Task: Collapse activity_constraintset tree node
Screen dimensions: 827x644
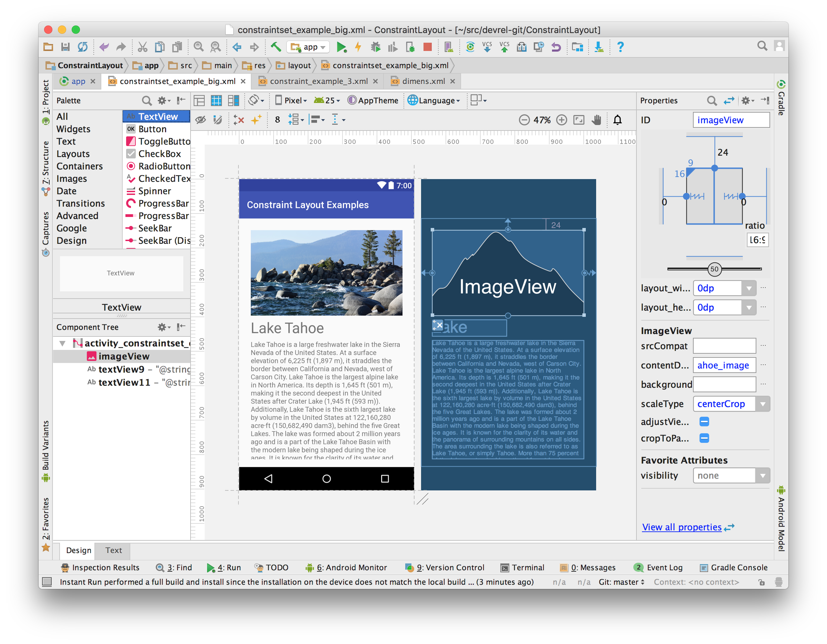Action: click(62, 343)
